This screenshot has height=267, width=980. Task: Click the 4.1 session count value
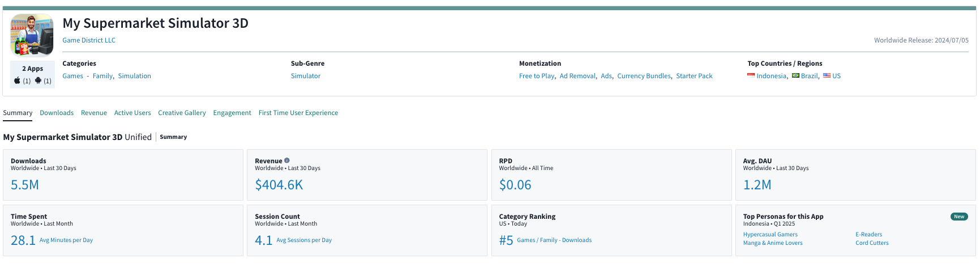(x=263, y=240)
